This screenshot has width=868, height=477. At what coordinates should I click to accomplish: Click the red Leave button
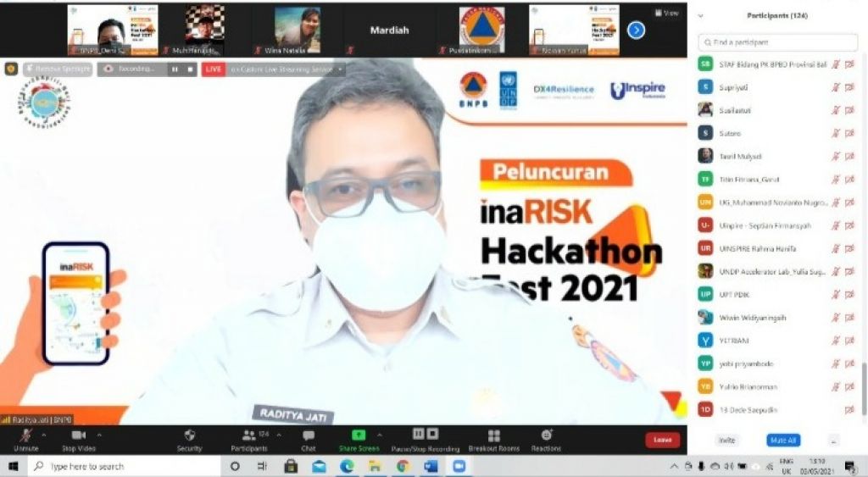click(662, 440)
